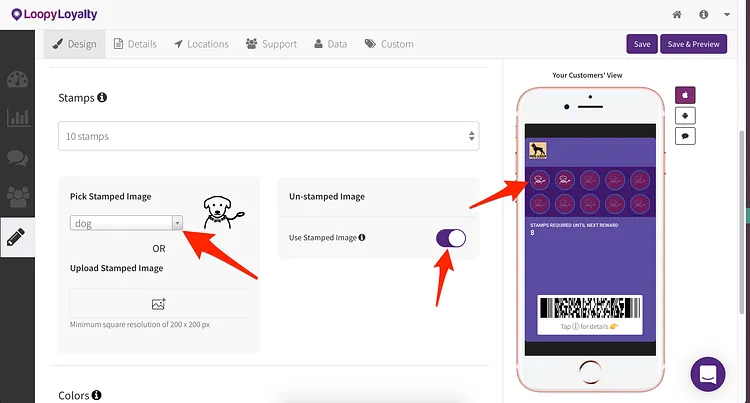
Task: Open the live chat widget button
Action: pos(708,374)
